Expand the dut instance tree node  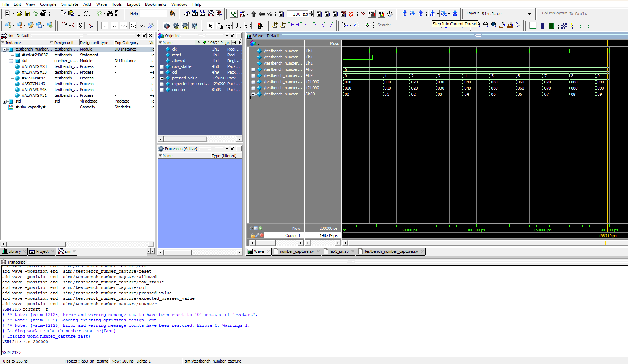11,61
